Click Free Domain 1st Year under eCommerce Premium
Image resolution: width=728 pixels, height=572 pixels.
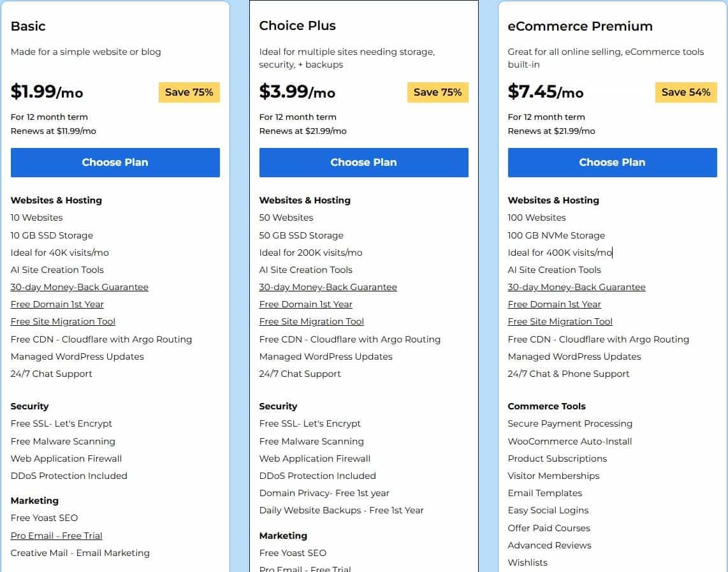point(554,304)
